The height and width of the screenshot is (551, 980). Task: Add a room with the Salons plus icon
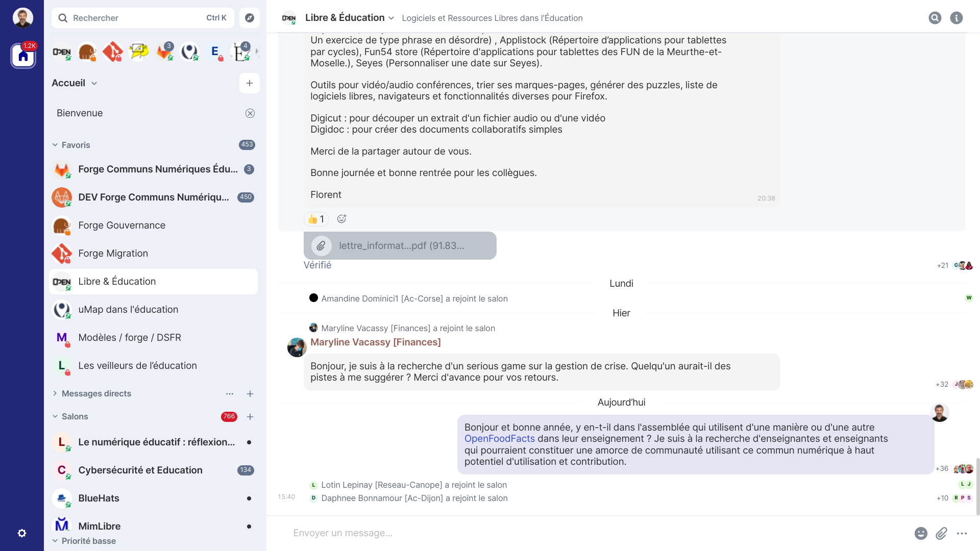(x=250, y=417)
